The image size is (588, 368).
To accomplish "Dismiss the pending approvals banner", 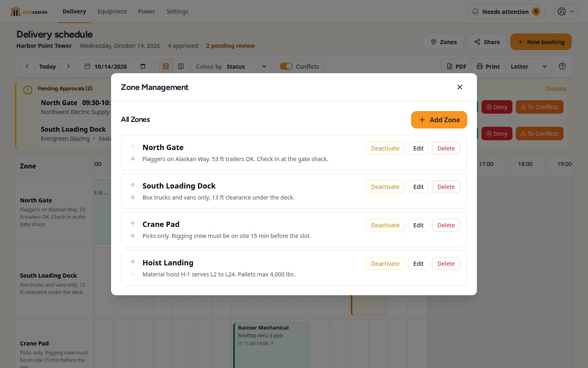I will point(556,89).
